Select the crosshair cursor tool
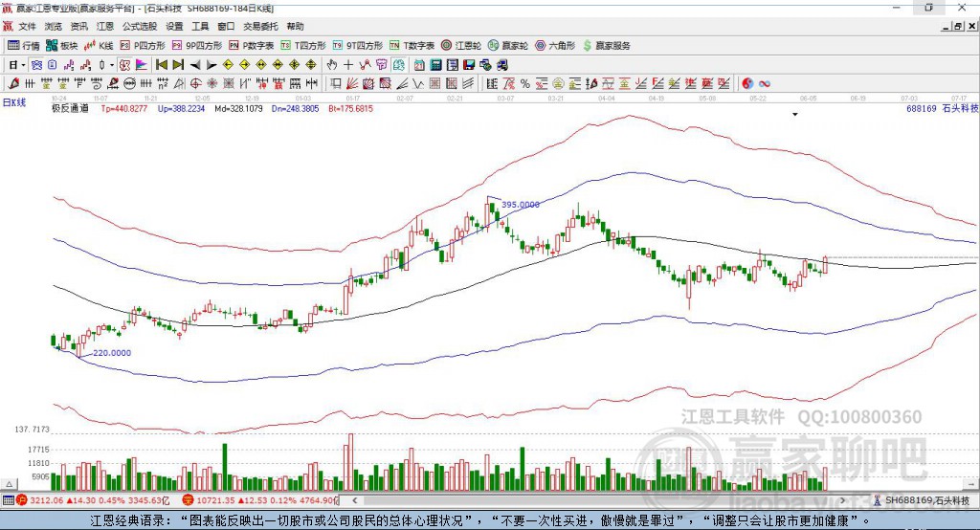This screenshot has width=980, height=530. click(348, 64)
